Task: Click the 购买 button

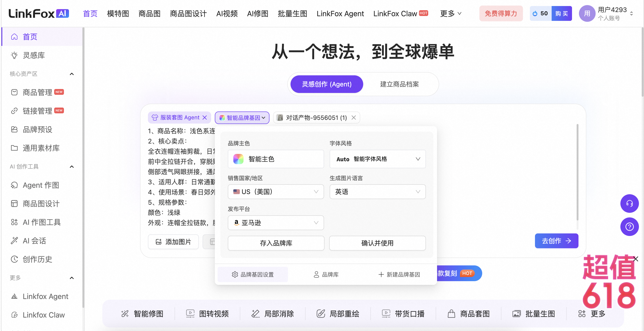Action: pyautogui.click(x=562, y=13)
